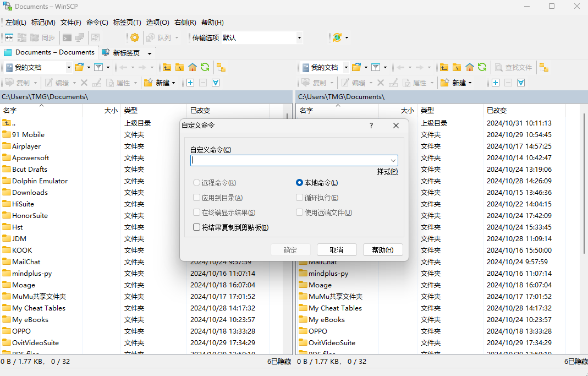Click the dialog help question mark icon
588x376 pixels.
click(x=371, y=126)
